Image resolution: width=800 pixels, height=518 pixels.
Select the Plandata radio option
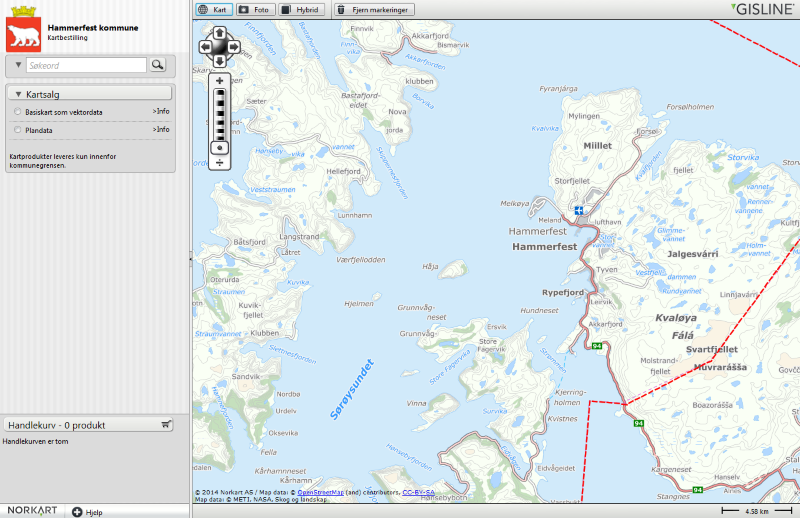click(x=18, y=130)
